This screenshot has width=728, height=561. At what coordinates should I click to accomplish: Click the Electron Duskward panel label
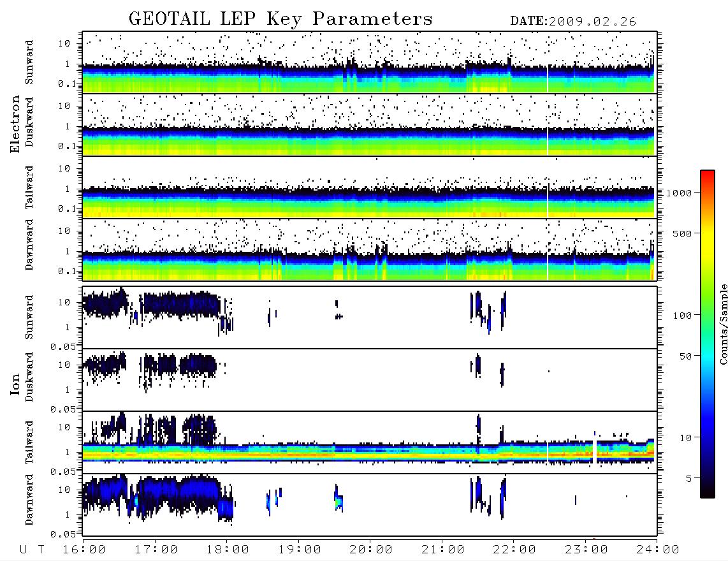pos(29,122)
